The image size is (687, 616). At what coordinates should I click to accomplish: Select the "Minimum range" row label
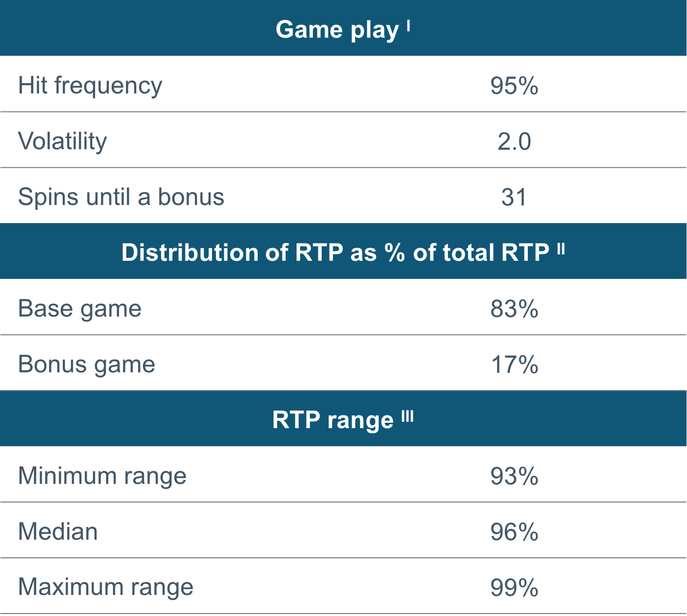(102, 476)
